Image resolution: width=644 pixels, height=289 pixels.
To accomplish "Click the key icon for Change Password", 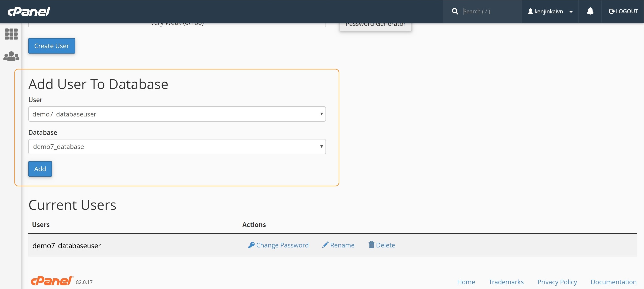I will (x=251, y=245).
